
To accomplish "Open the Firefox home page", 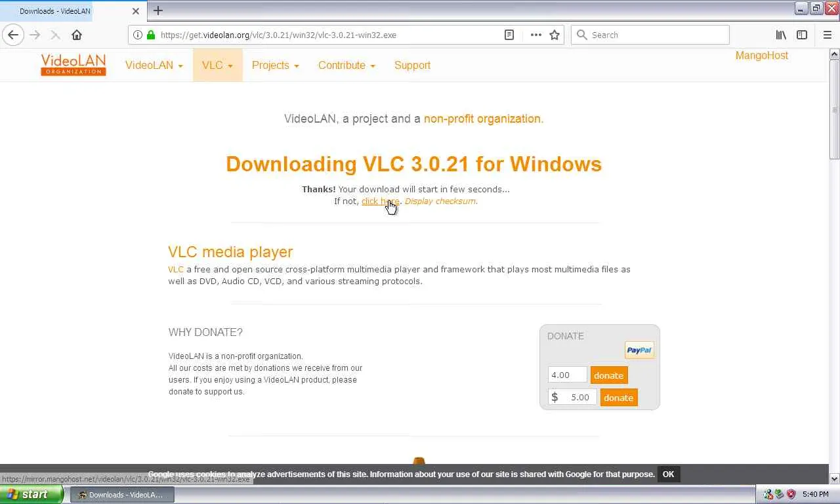I will click(x=77, y=35).
